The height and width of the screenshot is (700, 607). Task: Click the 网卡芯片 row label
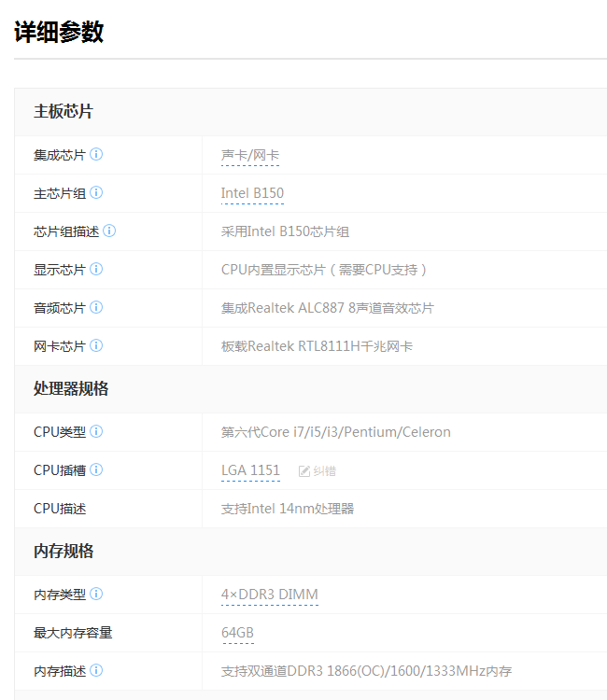click(60, 346)
